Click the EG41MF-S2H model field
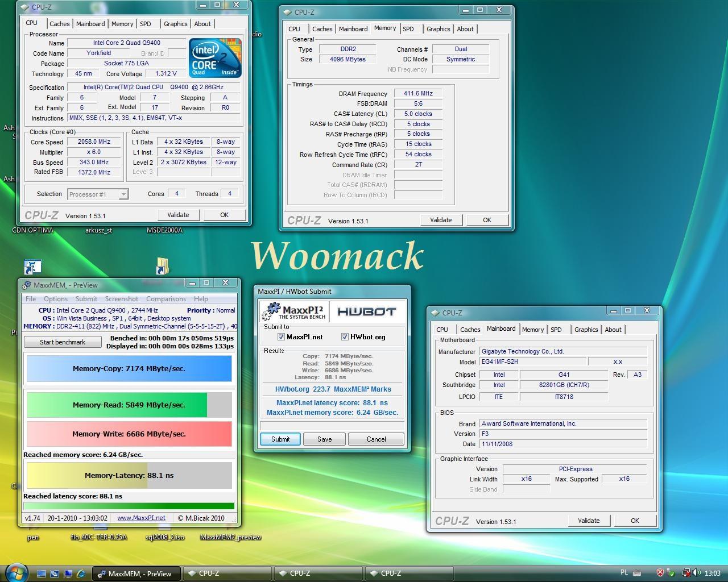The width and height of the screenshot is (728, 582). 532,361
